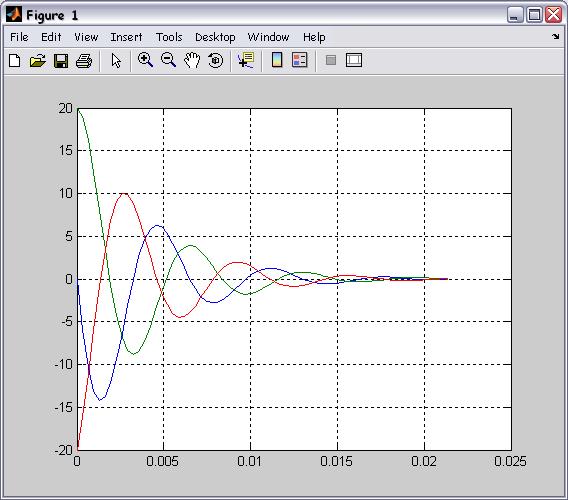Open the Tools menu
Viewport: 568px width, 500px height.
click(169, 37)
